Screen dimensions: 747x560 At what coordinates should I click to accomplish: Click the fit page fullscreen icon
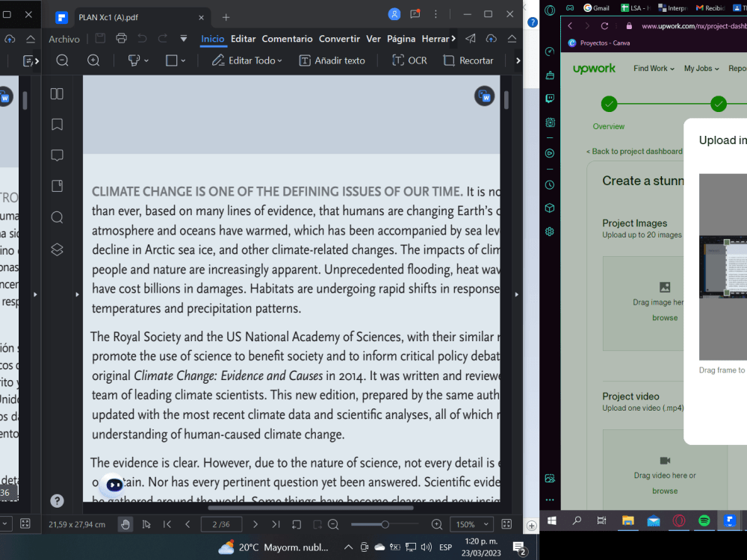507,524
